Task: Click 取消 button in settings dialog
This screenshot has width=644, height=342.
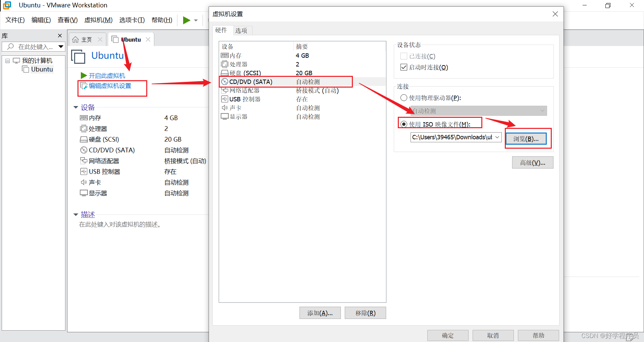Action: click(493, 335)
